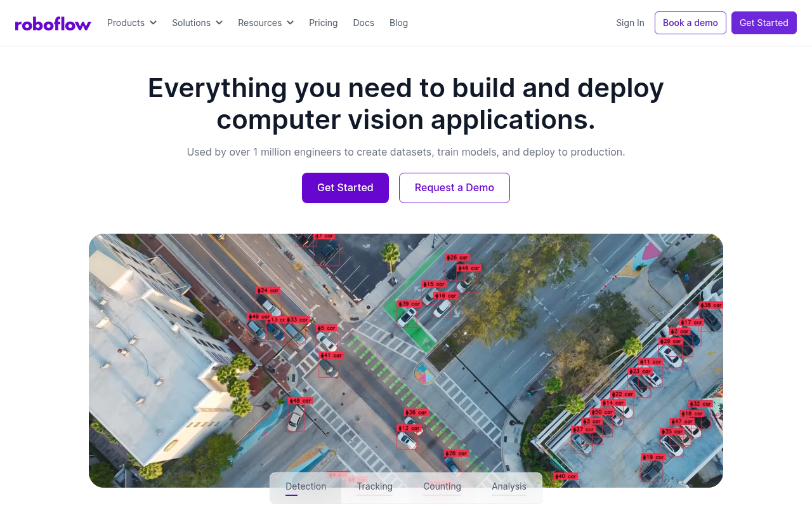Screen dimensions: 812x508
Task: Switch to the Tracking tab
Action: pyautogui.click(x=374, y=486)
